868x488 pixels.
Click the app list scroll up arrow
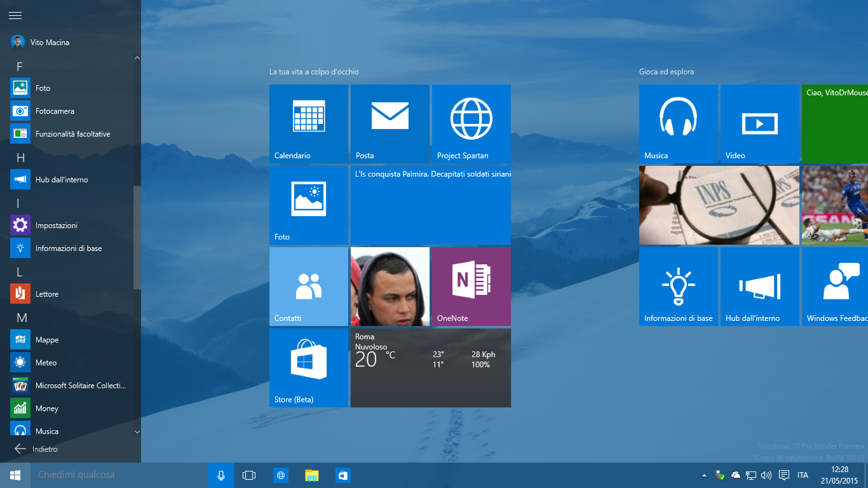click(x=137, y=58)
